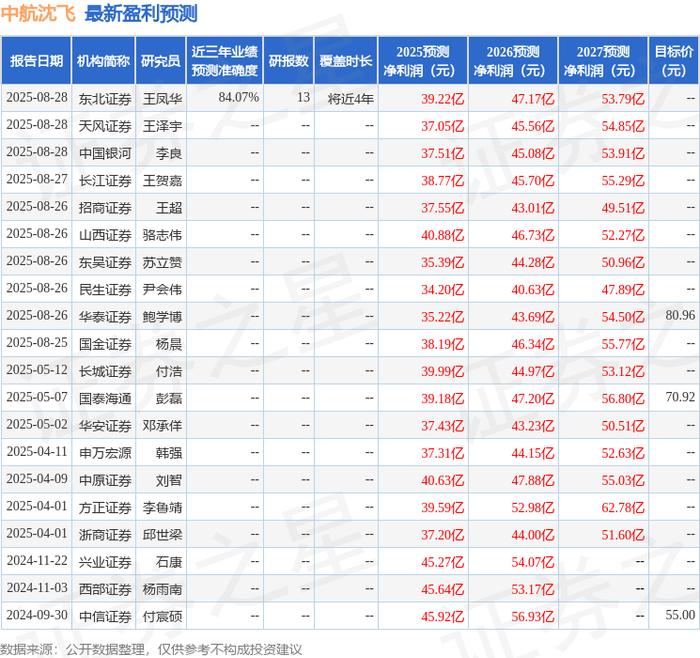Click the 华泰证券 institution cell
Image resolution: width=700 pixels, height=658 pixels.
[x=105, y=317]
